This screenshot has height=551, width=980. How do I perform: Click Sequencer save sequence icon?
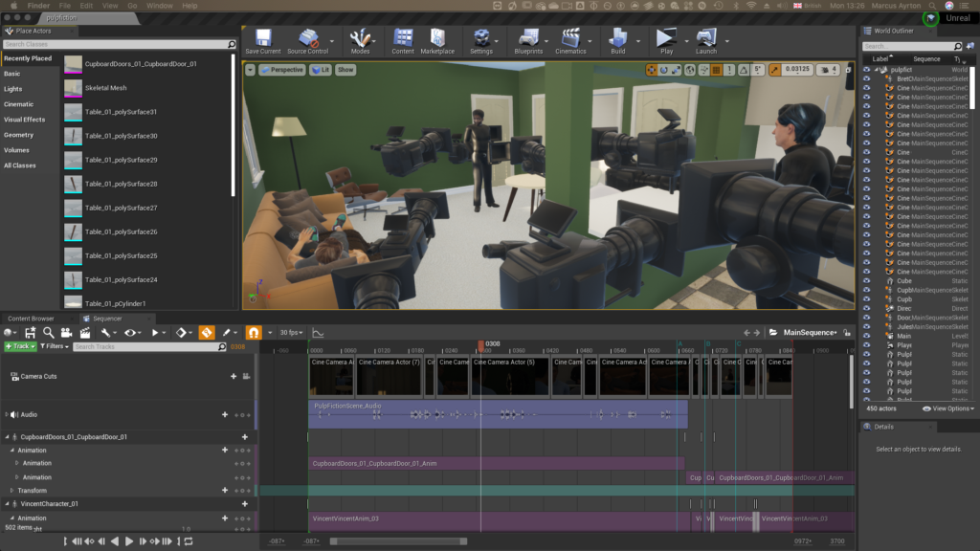click(30, 333)
